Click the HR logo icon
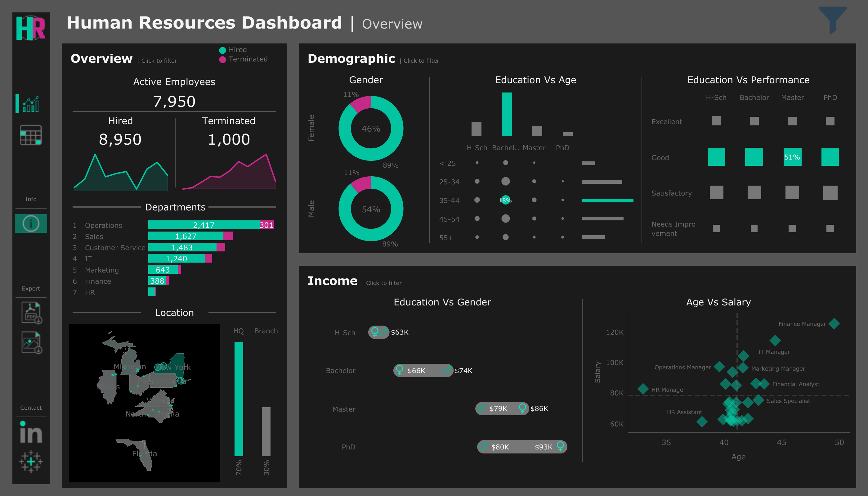 31,29
